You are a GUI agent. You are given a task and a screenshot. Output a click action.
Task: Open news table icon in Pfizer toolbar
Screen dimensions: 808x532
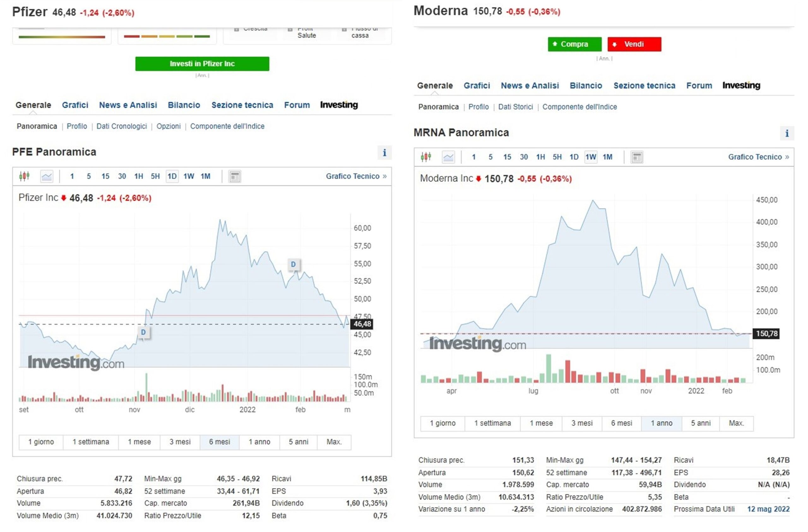tap(235, 176)
